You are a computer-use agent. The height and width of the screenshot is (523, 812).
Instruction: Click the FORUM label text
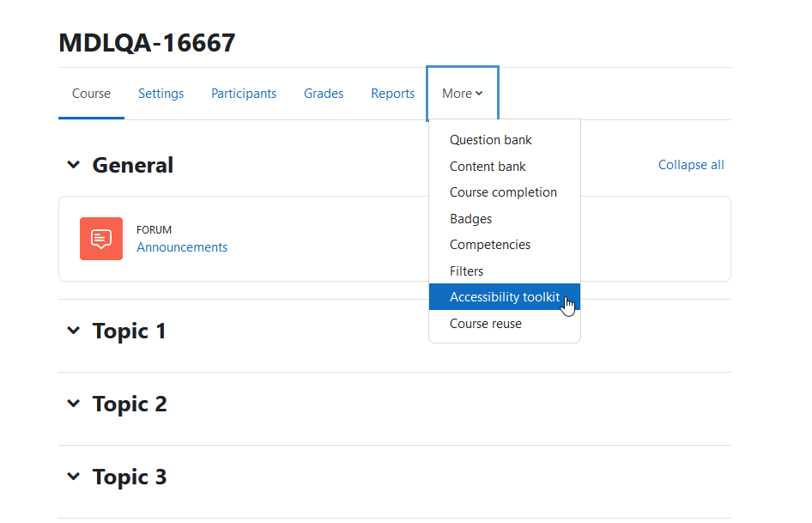click(x=154, y=229)
